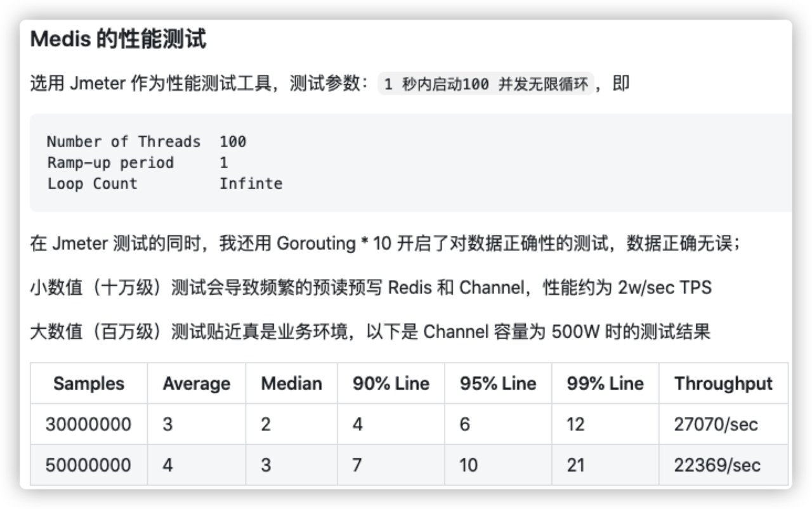Select the Median column header
812x509 pixels.
(291, 383)
